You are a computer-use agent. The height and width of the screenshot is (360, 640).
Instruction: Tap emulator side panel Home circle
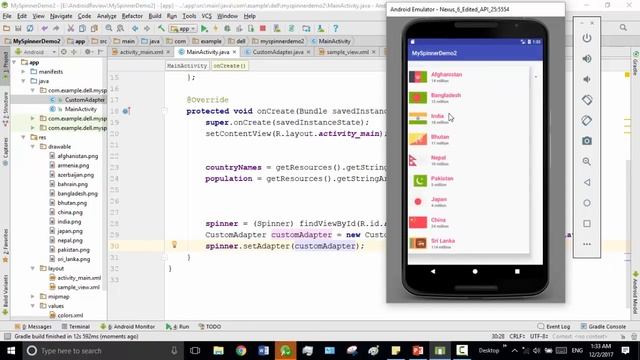587,203
